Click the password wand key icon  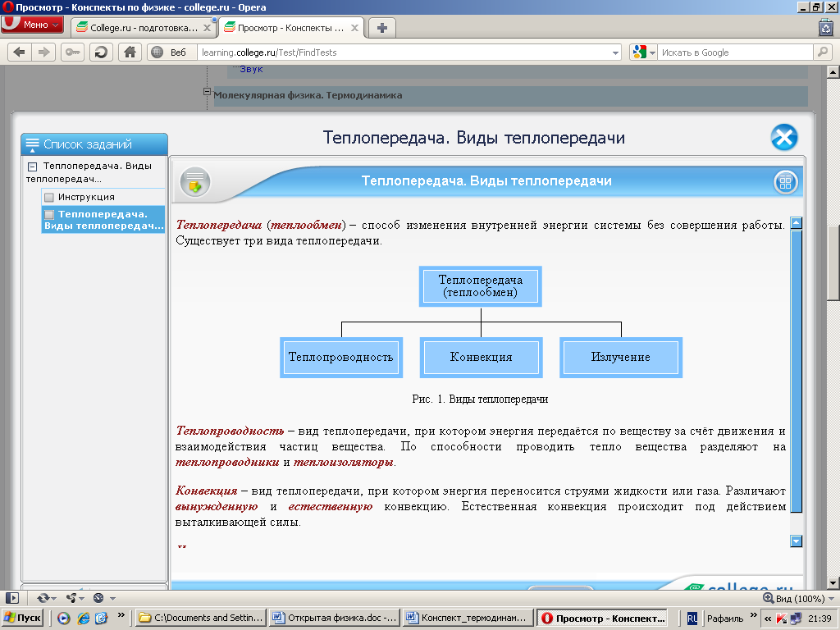coord(72,52)
